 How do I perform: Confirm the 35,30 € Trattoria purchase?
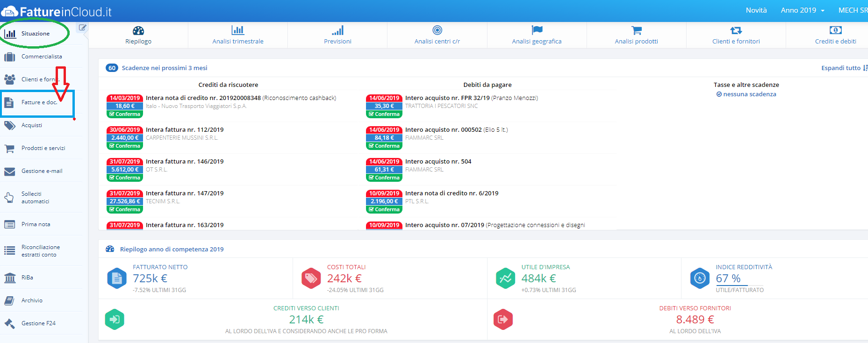(384, 114)
